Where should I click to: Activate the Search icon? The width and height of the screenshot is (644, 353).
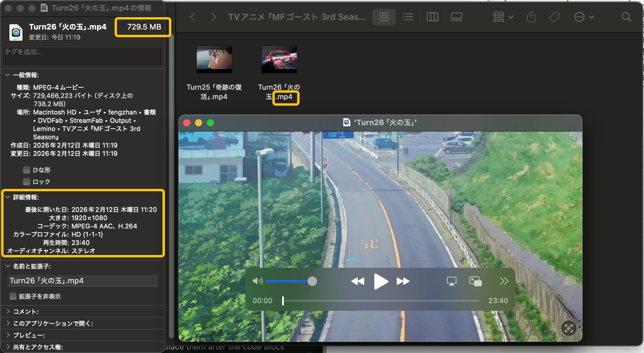click(626, 17)
